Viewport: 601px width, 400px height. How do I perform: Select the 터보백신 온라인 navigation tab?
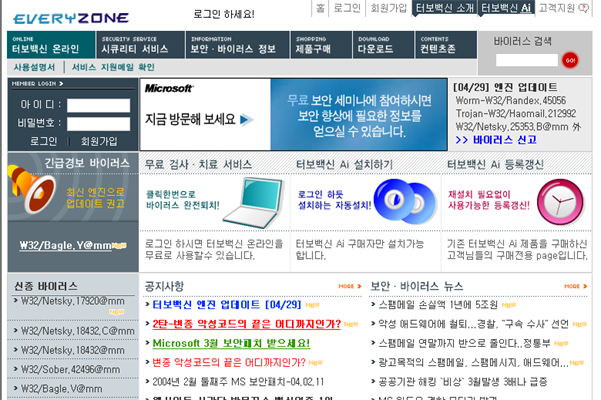pos(51,45)
